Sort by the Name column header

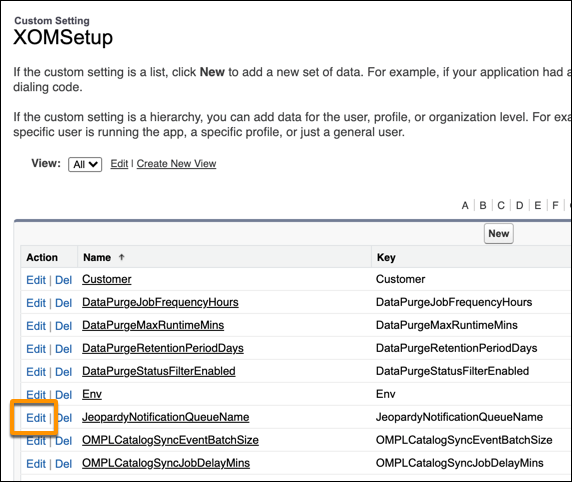click(97, 257)
